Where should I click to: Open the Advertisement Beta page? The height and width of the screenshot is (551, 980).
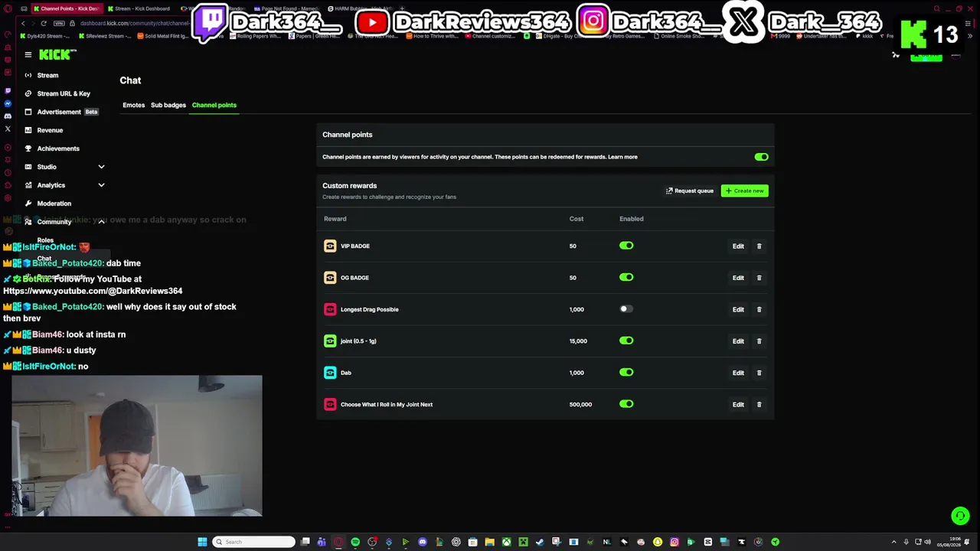click(64, 112)
